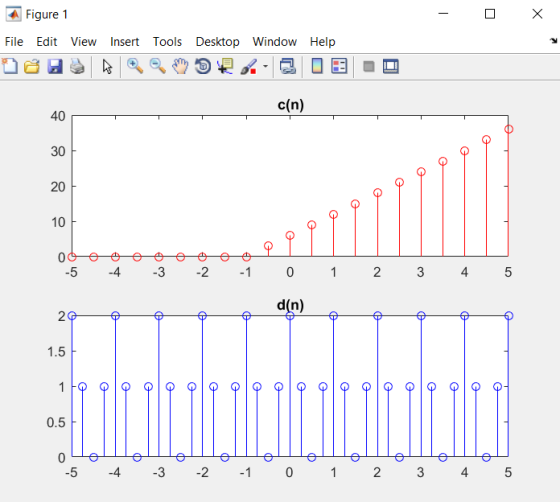This screenshot has width=560, height=502.
Task: Click the y-axis label 1.5 in d(n) plot
Action: tap(56, 352)
